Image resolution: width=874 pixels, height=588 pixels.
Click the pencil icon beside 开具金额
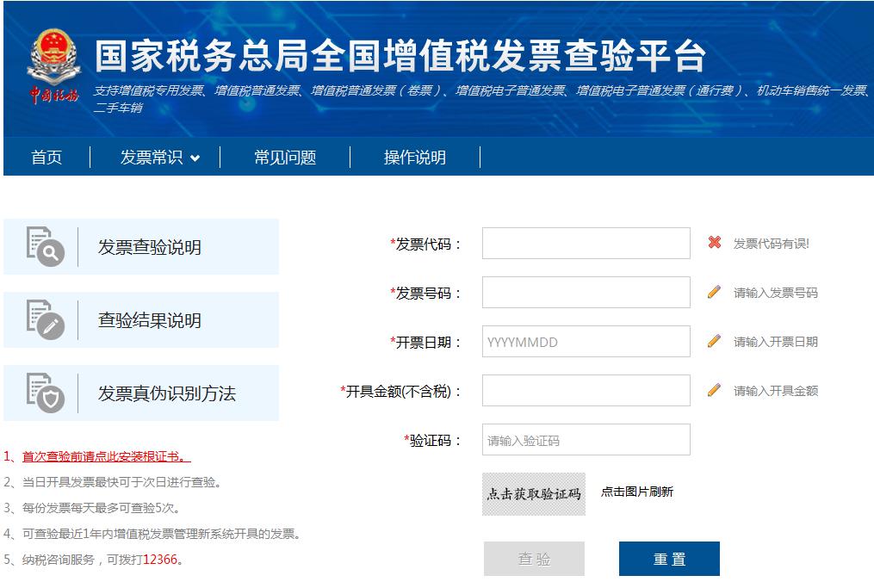click(x=715, y=389)
